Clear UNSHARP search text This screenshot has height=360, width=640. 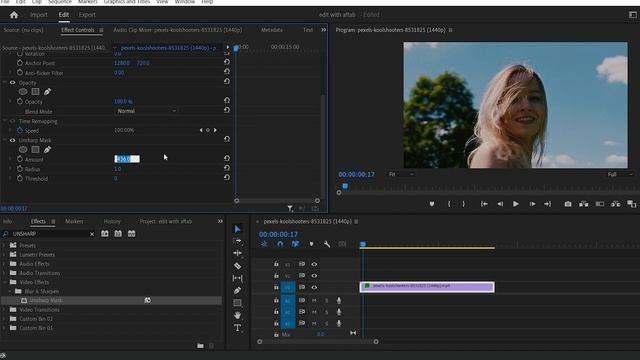(x=92, y=234)
